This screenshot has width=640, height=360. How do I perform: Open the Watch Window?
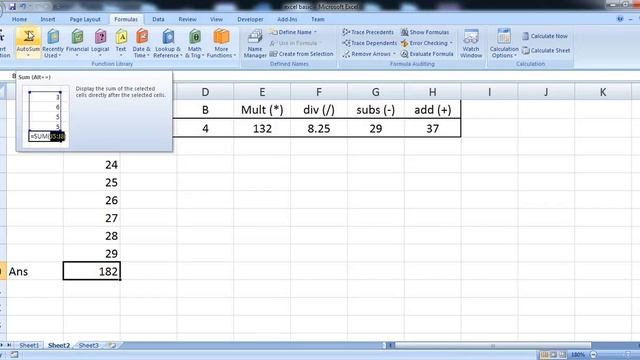point(471,43)
